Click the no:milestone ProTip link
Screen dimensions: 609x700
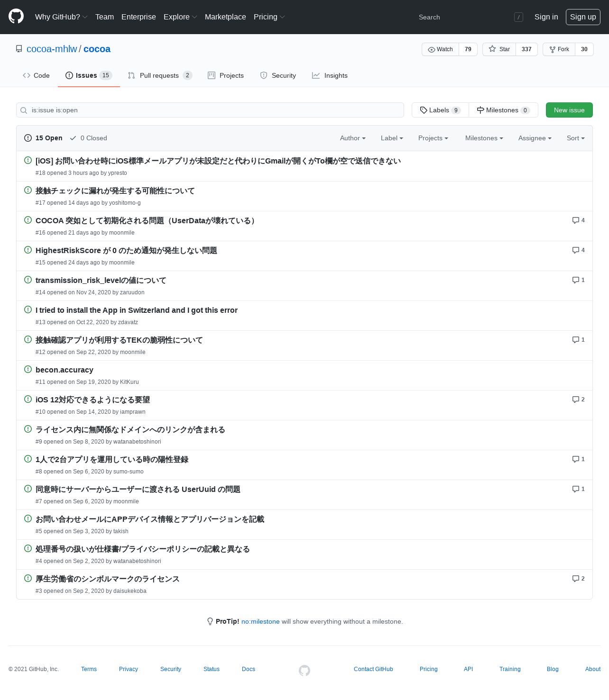click(x=260, y=622)
